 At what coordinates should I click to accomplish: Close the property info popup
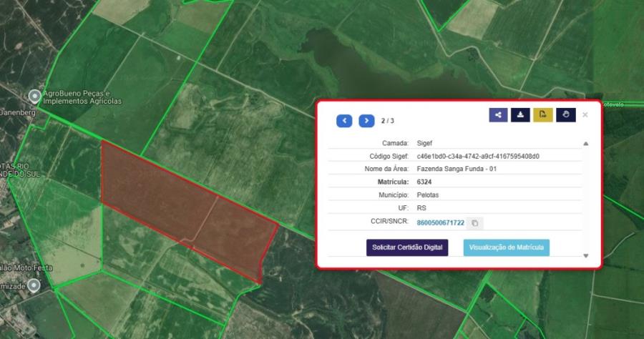pyautogui.click(x=585, y=115)
